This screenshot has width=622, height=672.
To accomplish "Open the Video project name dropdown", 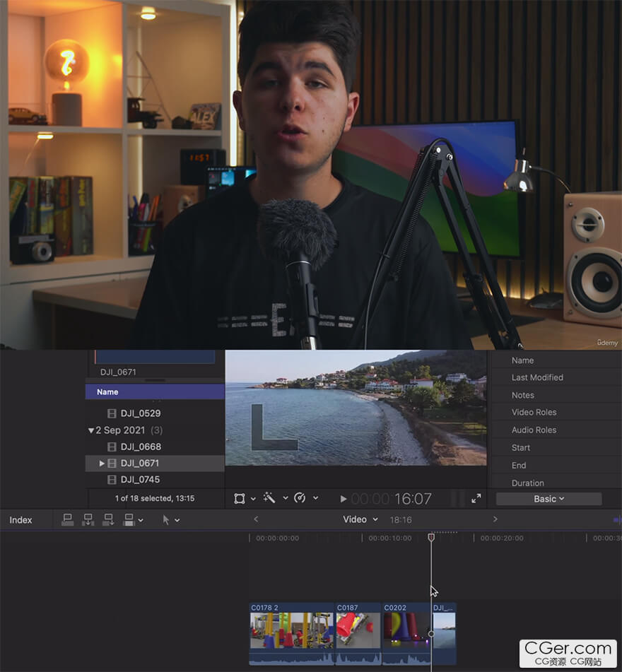I will 360,519.
